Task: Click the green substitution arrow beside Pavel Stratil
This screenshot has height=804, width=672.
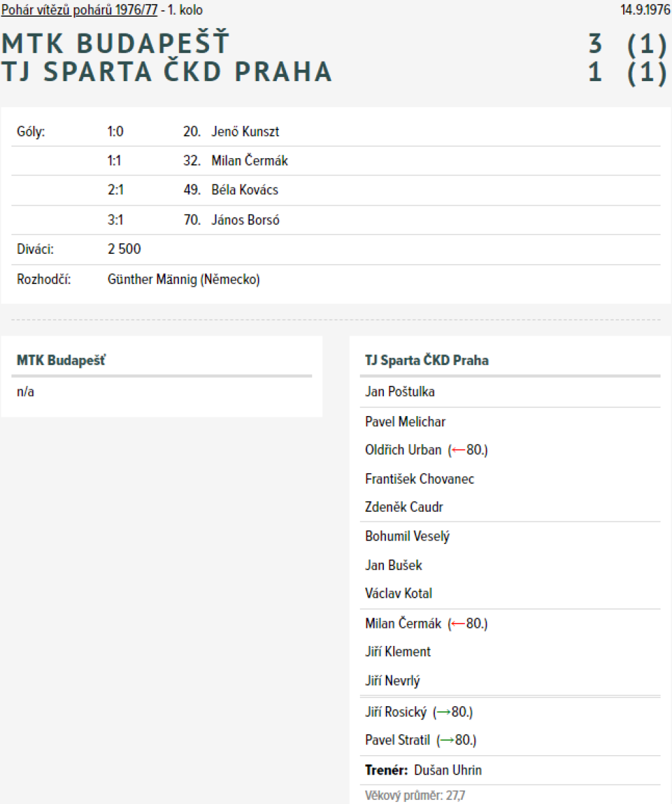Action: coord(446,741)
